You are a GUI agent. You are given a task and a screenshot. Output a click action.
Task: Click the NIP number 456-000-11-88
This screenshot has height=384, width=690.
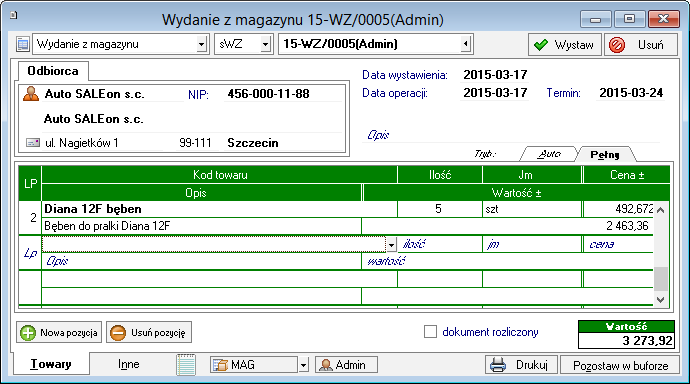coord(268,94)
